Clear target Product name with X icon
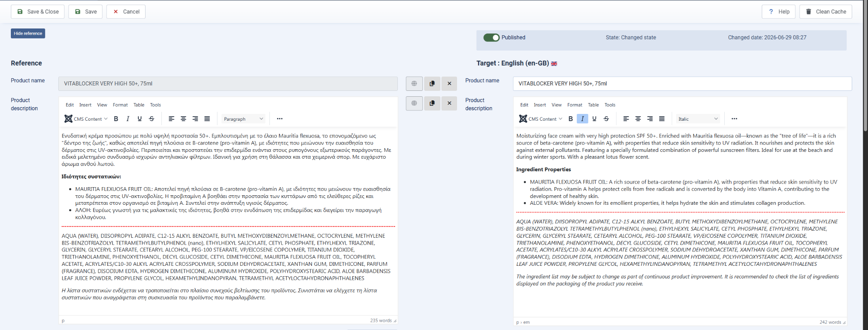Viewport: 868px width, 330px height. pos(449,84)
